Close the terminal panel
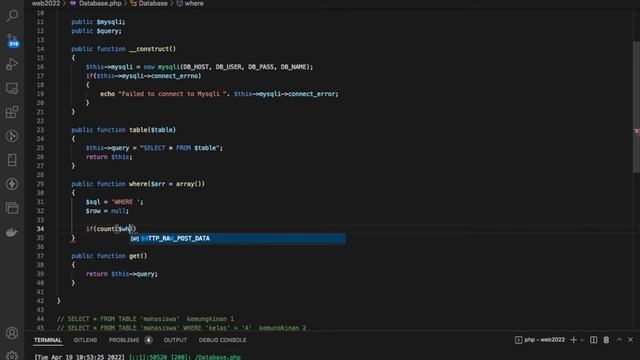This screenshot has width=640, height=360. 631,340
